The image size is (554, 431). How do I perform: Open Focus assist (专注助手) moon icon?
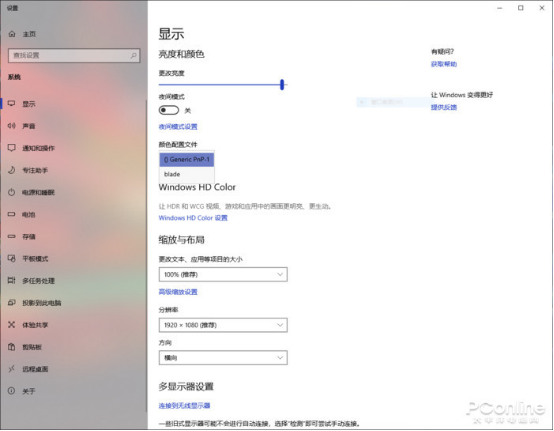12,170
